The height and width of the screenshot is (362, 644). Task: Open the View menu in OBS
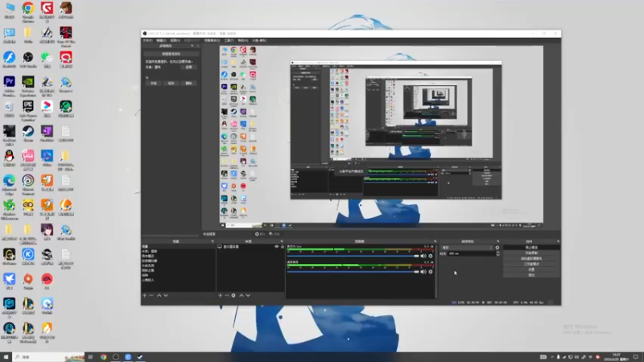click(x=175, y=41)
